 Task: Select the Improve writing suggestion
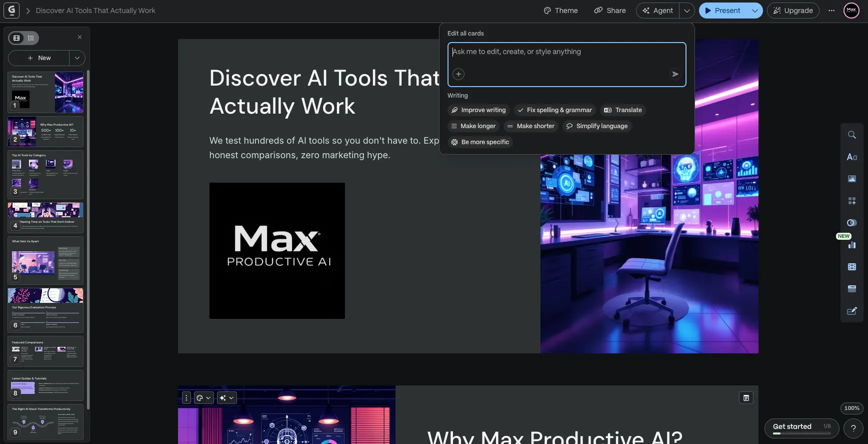point(478,110)
